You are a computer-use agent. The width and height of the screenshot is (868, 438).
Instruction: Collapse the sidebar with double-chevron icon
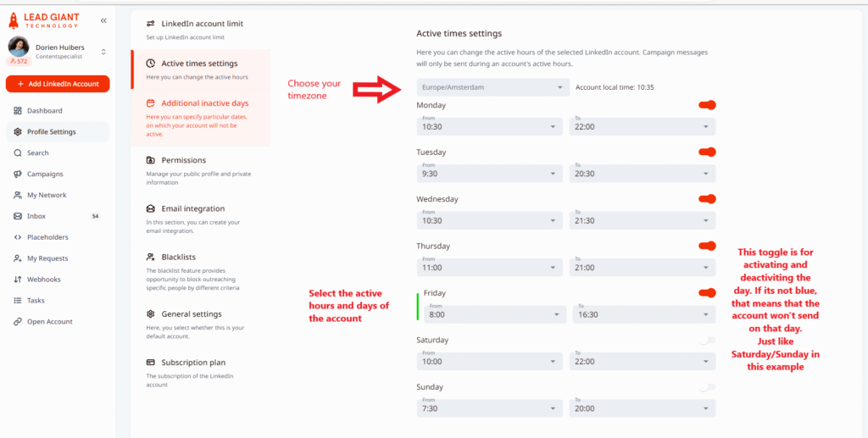tap(103, 20)
